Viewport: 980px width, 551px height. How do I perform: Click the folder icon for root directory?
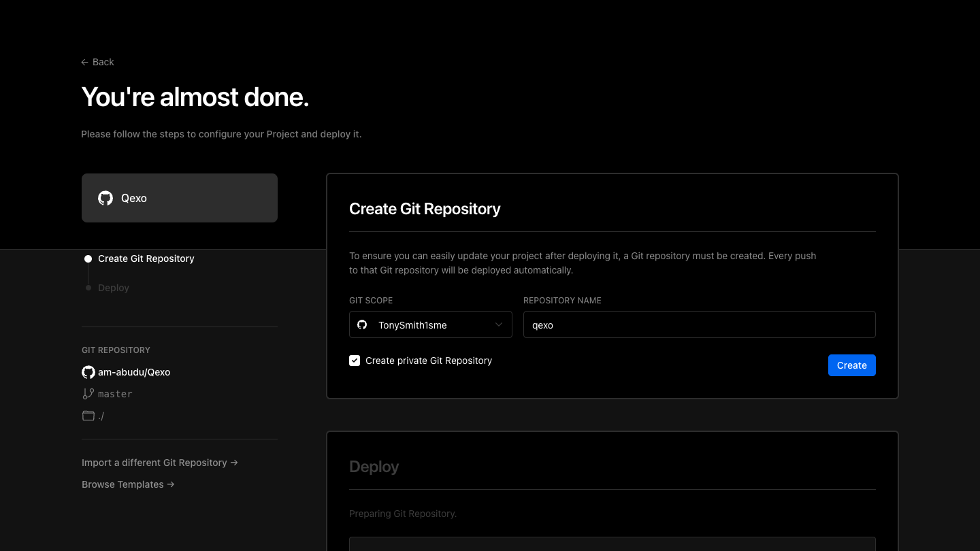(x=88, y=416)
